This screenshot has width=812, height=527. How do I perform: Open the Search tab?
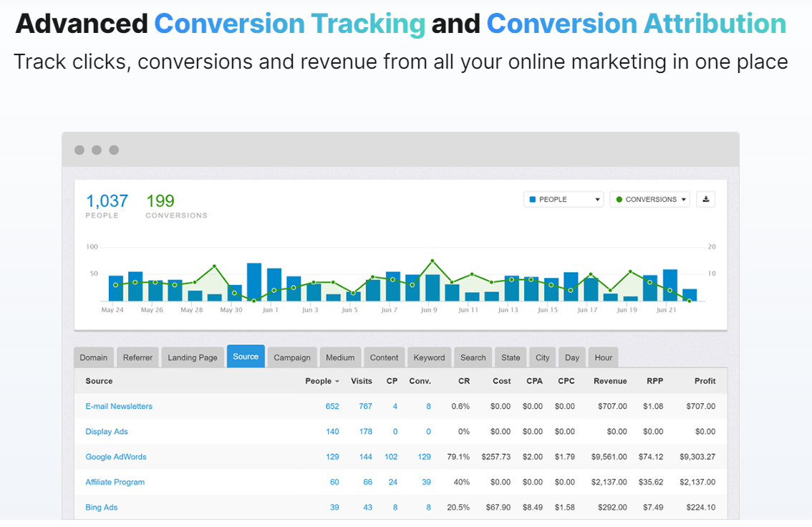[x=473, y=357]
